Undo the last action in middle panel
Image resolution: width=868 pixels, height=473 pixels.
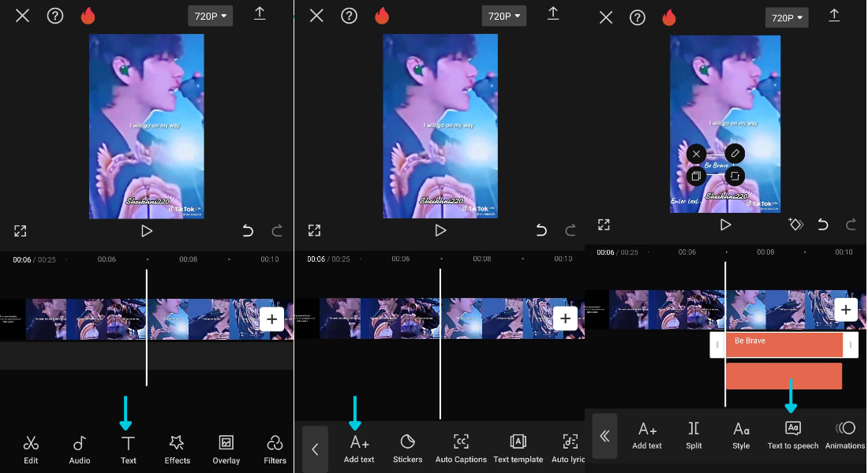541,230
